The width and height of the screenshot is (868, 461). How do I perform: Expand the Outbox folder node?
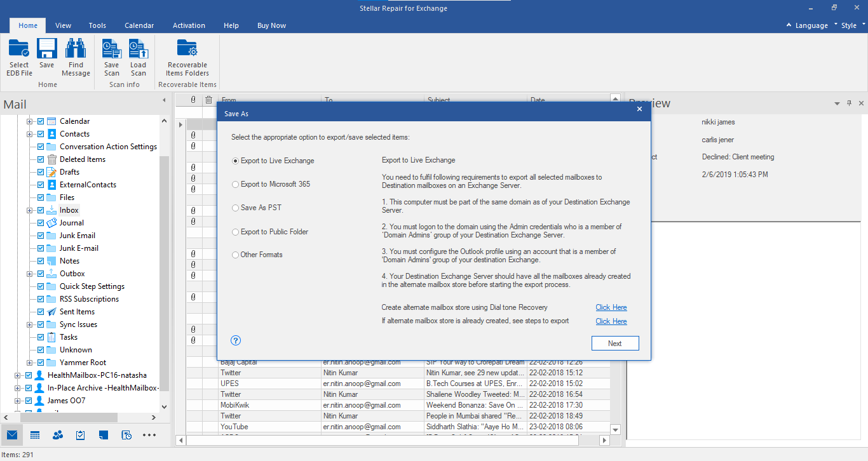coord(29,274)
